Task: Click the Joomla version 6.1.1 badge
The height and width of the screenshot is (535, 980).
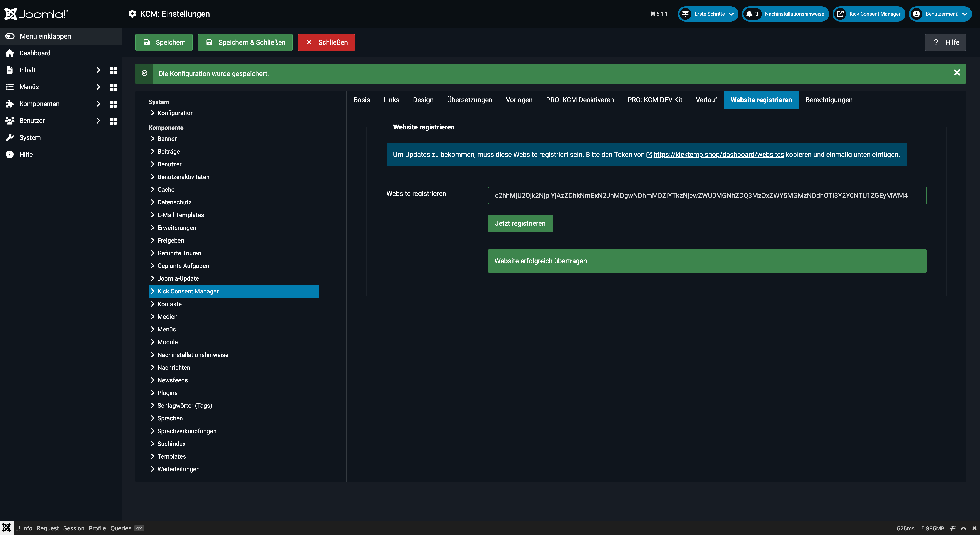Action: (659, 14)
